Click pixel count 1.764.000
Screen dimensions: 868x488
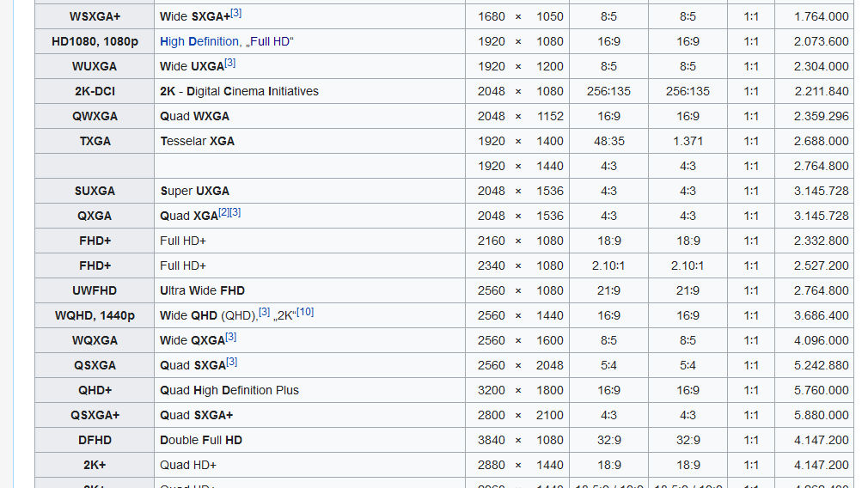coord(821,16)
